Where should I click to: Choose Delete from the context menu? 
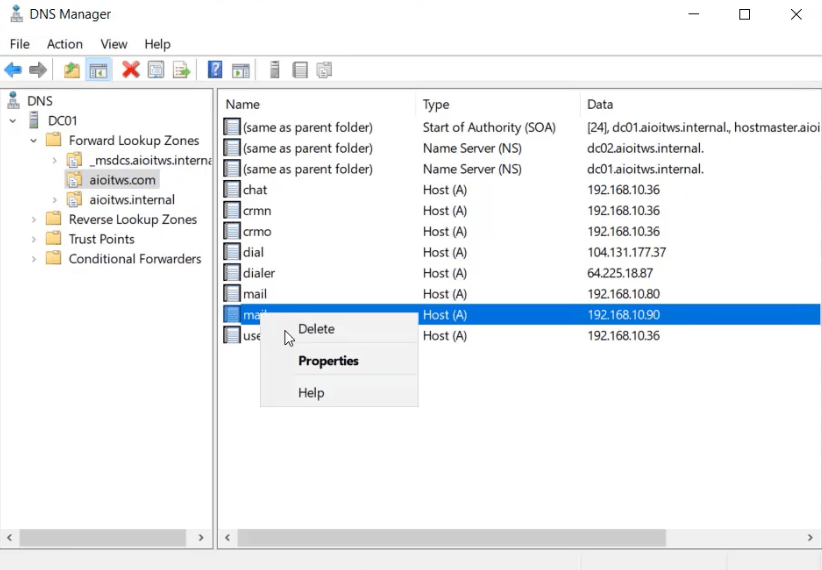316,329
